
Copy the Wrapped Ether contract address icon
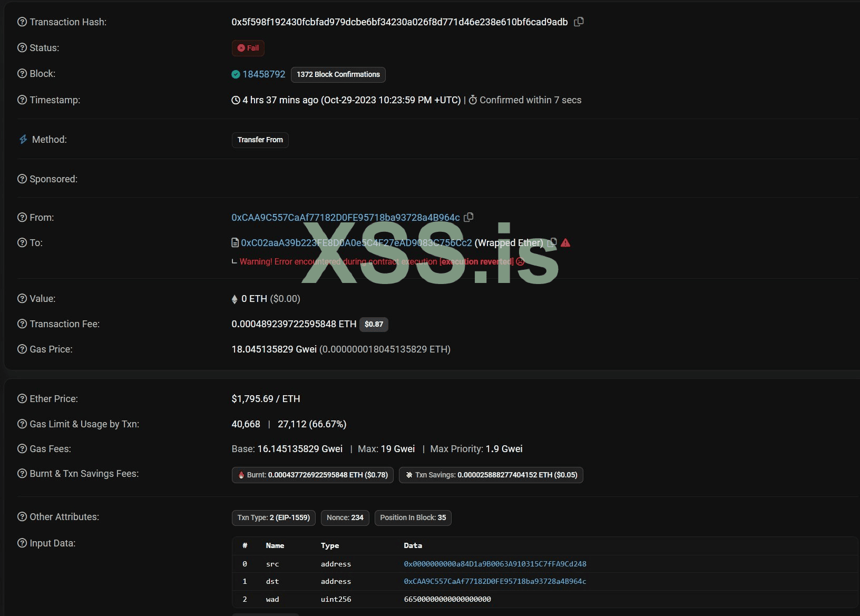click(x=552, y=243)
